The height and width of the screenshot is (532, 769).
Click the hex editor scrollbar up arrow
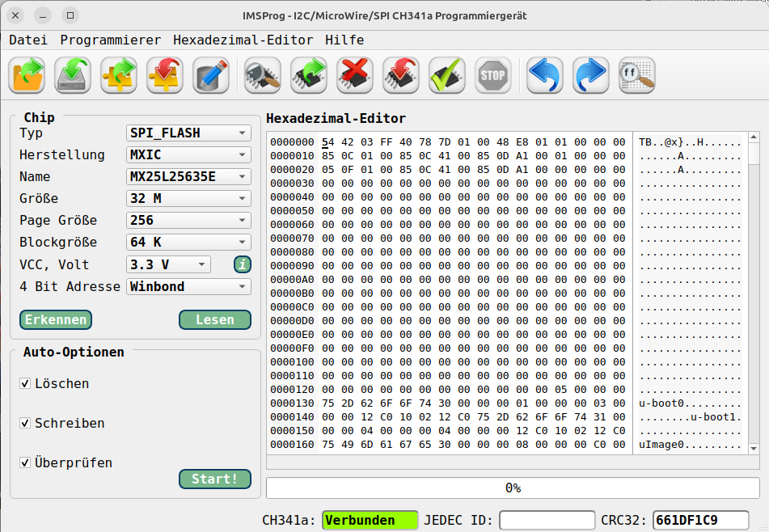click(x=754, y=137)
